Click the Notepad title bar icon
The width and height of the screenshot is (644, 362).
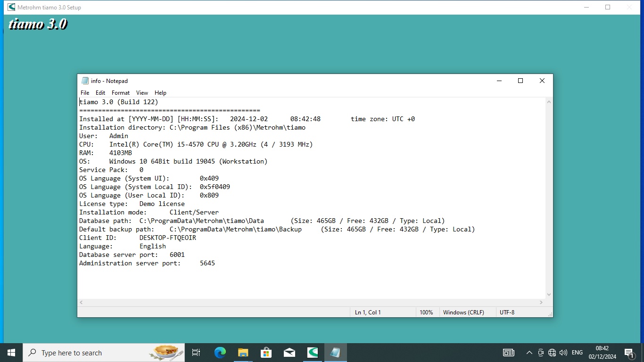85,81
